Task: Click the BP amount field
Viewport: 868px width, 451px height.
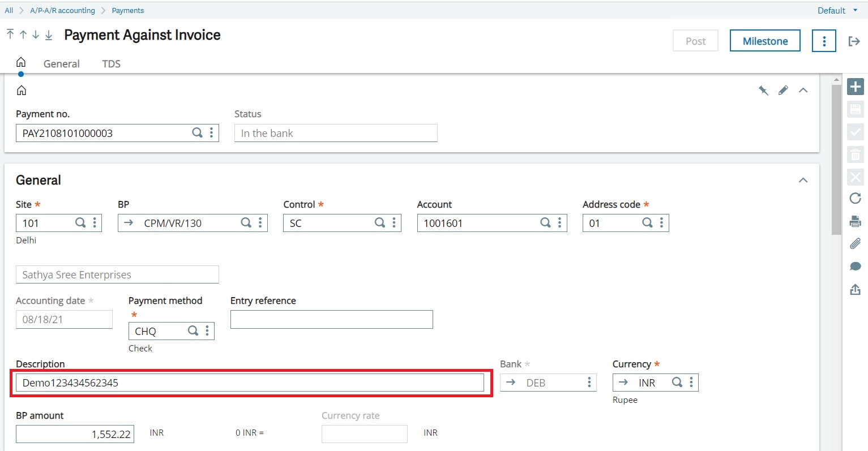Action: (75, 434)
